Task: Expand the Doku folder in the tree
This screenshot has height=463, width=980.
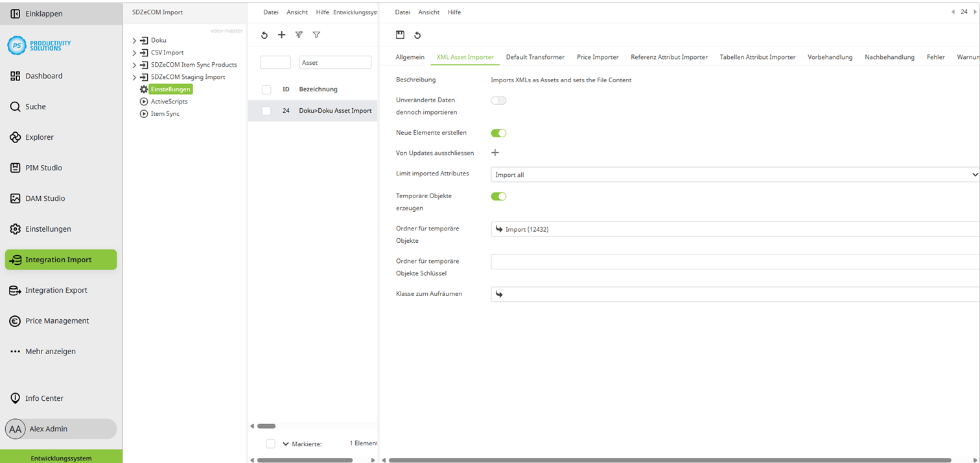Action: (134, 40)
